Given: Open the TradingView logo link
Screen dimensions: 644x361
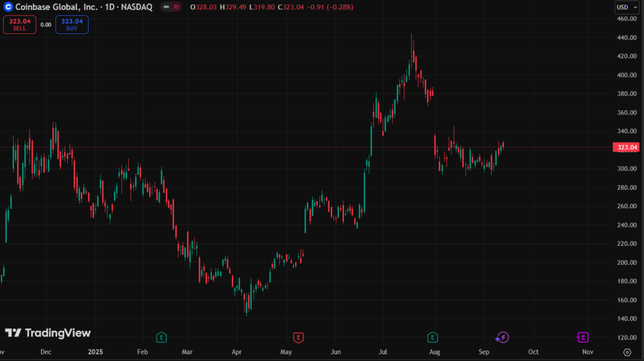Looking at the screenshot, I should tap(48, 333).
